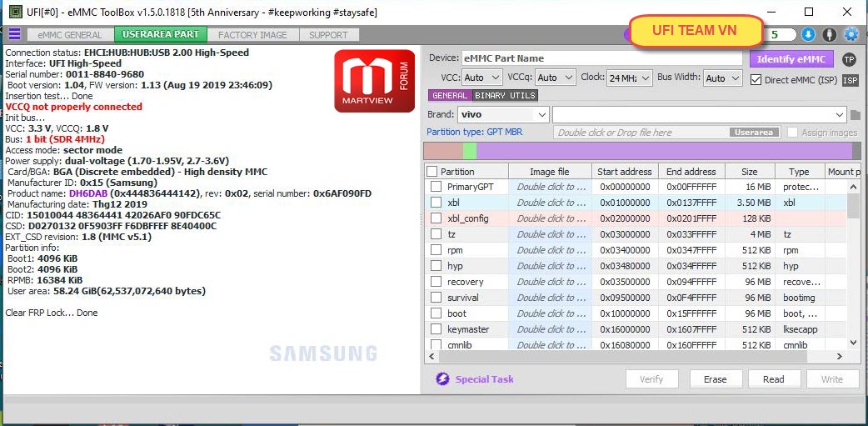
Task: Open the VCC voltage dropdown
Action: tap(482, 78)
